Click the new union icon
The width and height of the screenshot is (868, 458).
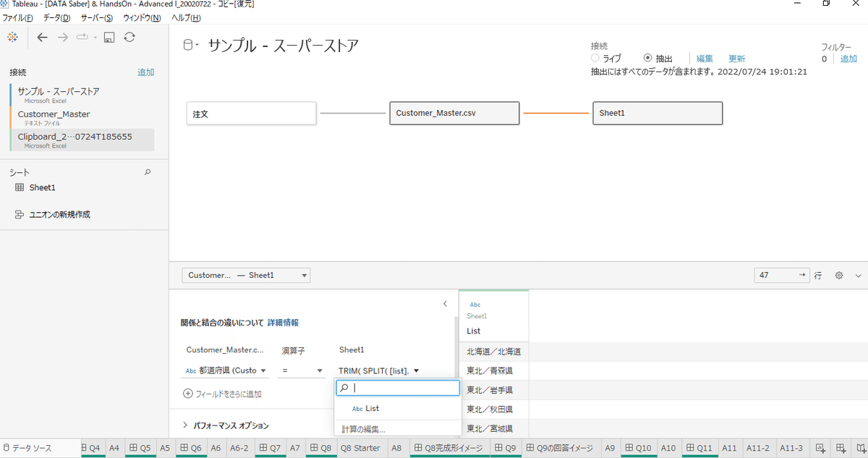pyautogui.click(x=20, y=214)
